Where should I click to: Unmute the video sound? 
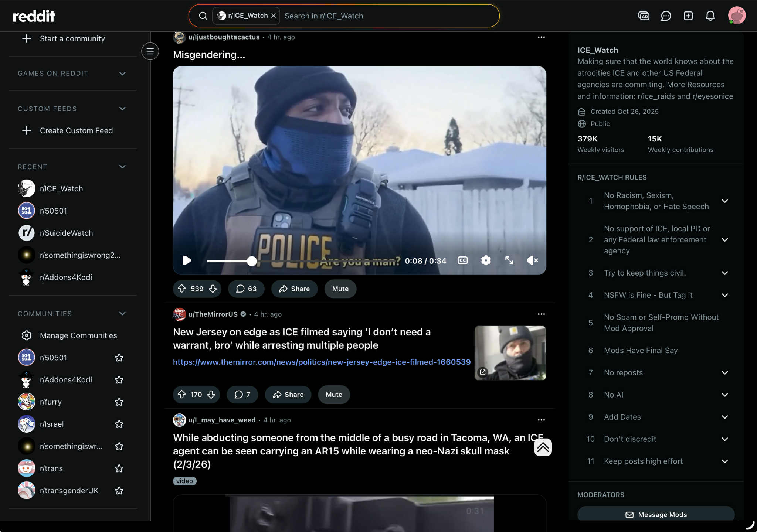click(x=532, y=260)
